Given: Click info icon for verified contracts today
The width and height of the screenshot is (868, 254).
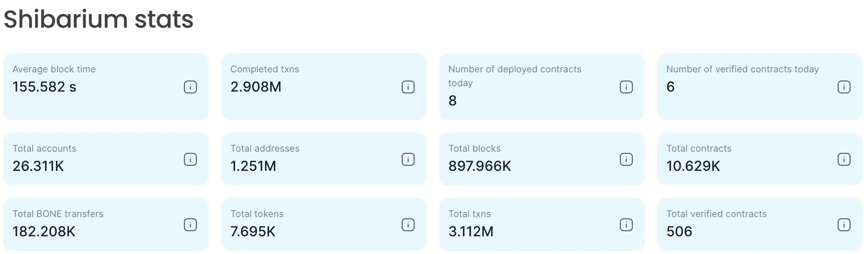Looking at the screenshot, I should click(844, 87).
